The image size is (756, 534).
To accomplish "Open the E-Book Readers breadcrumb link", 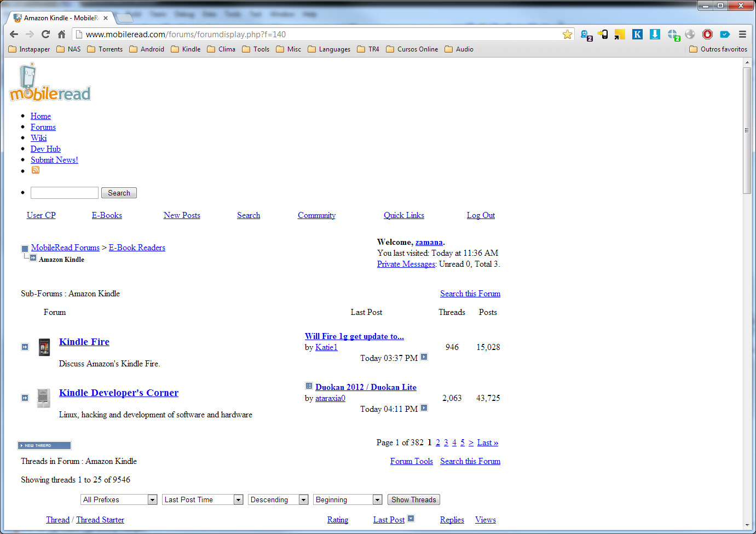I will [137, 248].
